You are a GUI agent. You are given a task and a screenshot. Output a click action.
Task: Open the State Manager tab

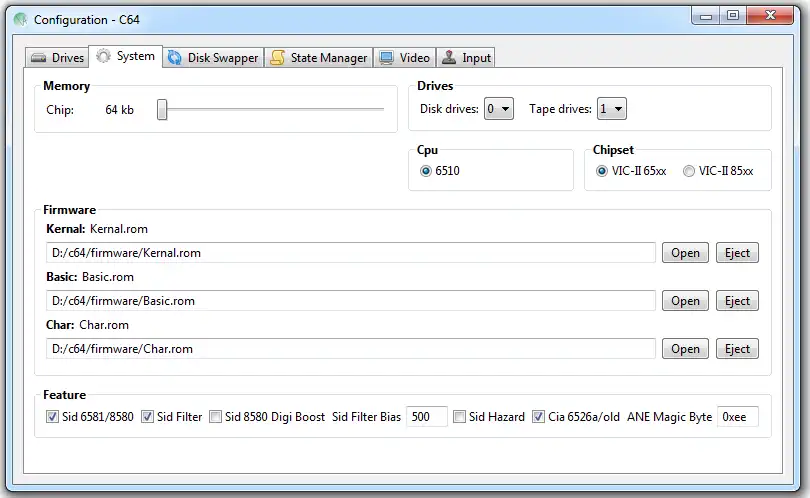(x=319, y=57)
